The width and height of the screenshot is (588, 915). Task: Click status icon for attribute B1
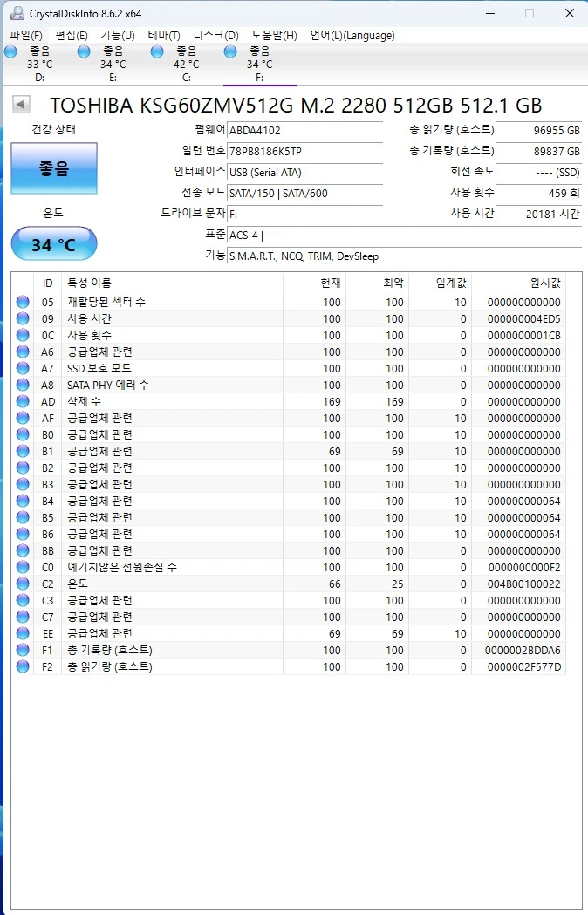pos(23,451)
